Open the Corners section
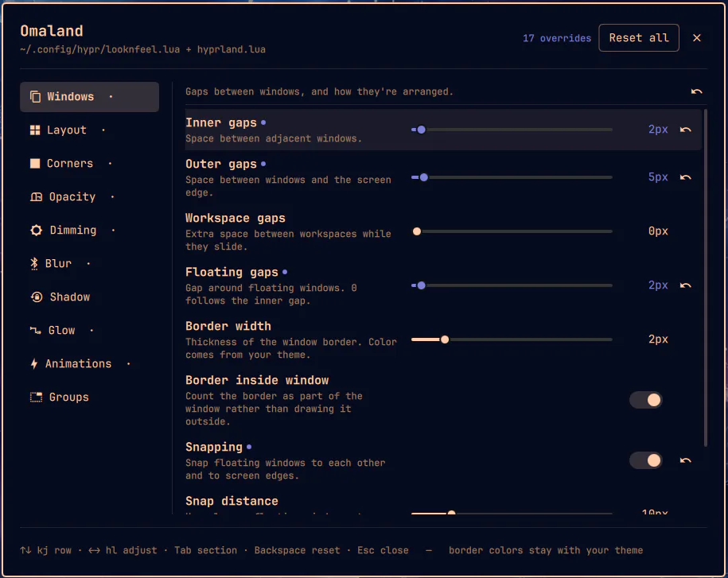 pos(89,163)
